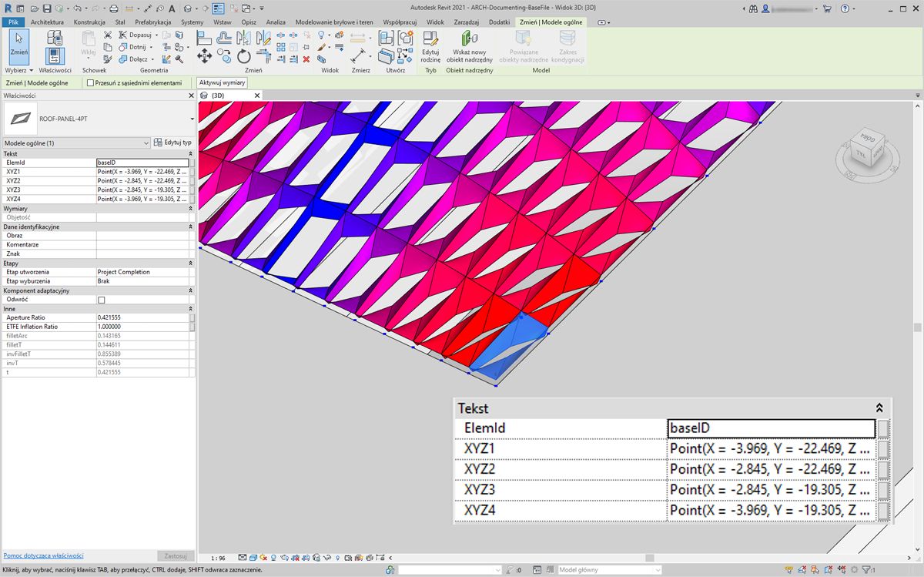Click the aligned dimension Zmierz tool
Screen dimensions: 924x577
358,55
